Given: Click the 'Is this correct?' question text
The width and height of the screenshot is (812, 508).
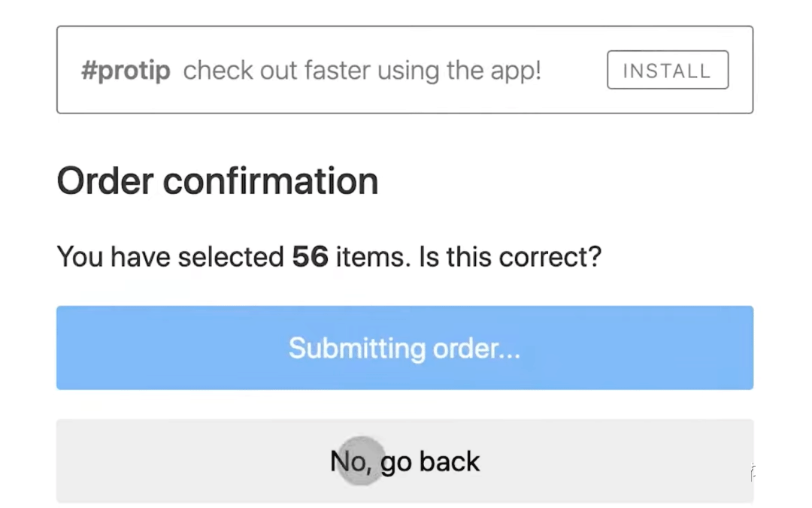Looking at the screenshot, I should tap(511, 258).
